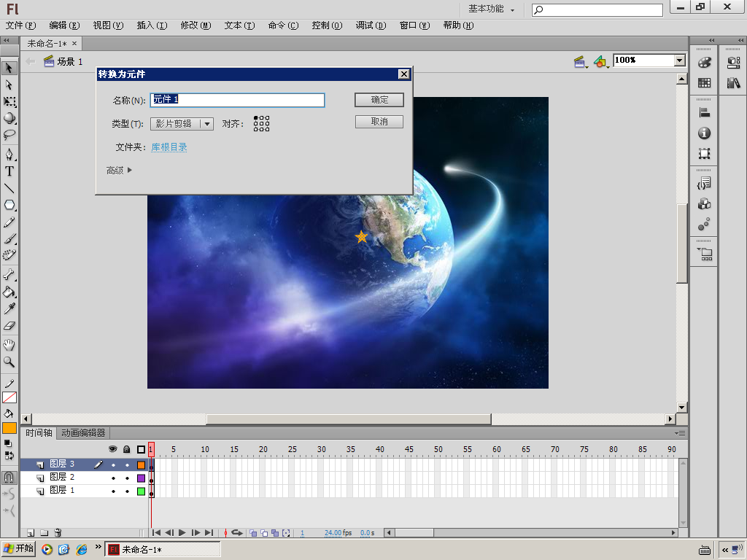Open the 修改(M) menu

(195, 26)
